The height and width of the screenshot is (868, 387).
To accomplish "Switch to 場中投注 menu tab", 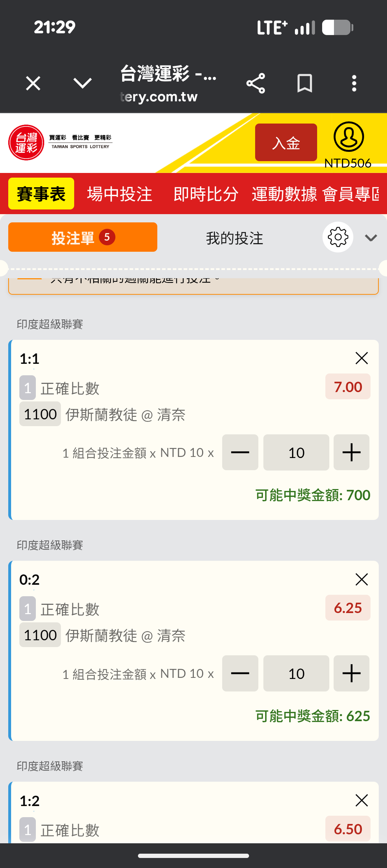I will (120, 194).
